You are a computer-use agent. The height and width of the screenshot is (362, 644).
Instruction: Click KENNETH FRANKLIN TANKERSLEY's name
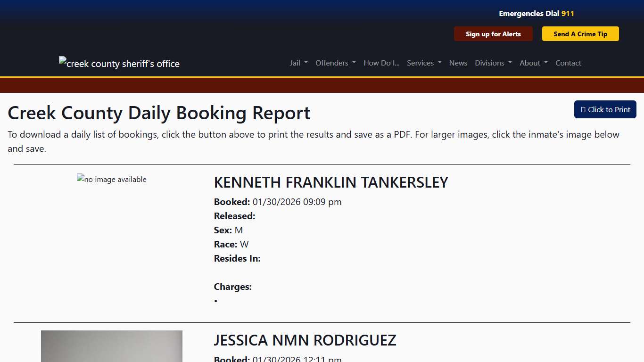point(330,182)
